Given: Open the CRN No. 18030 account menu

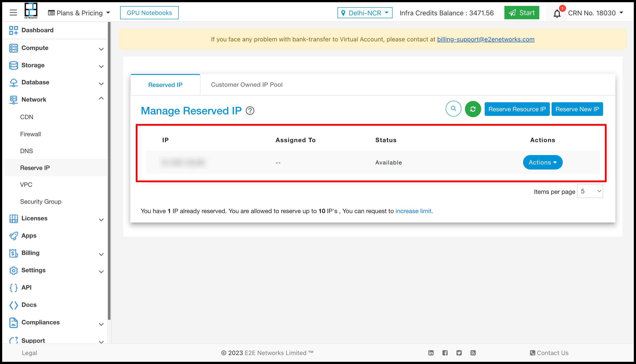Looking at the screenshot, I should (596, 13).
